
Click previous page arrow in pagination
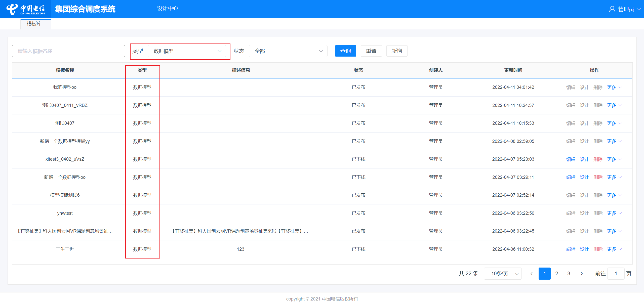(532, 274)
